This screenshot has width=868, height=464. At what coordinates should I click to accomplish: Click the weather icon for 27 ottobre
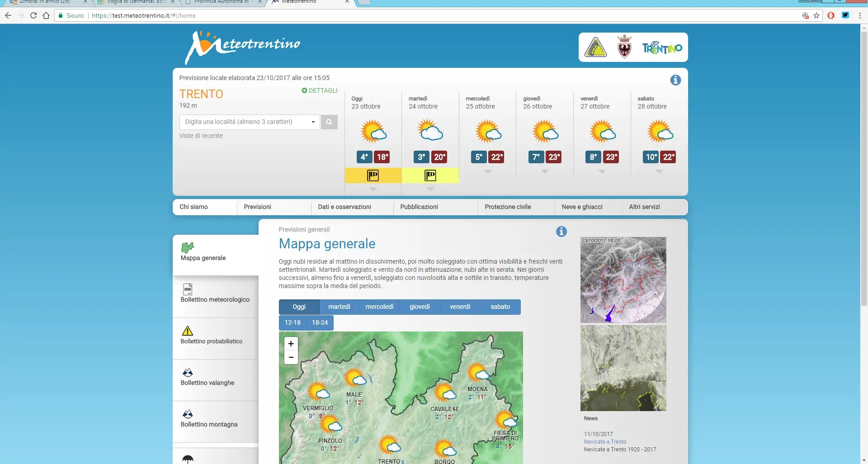(603, 132)
